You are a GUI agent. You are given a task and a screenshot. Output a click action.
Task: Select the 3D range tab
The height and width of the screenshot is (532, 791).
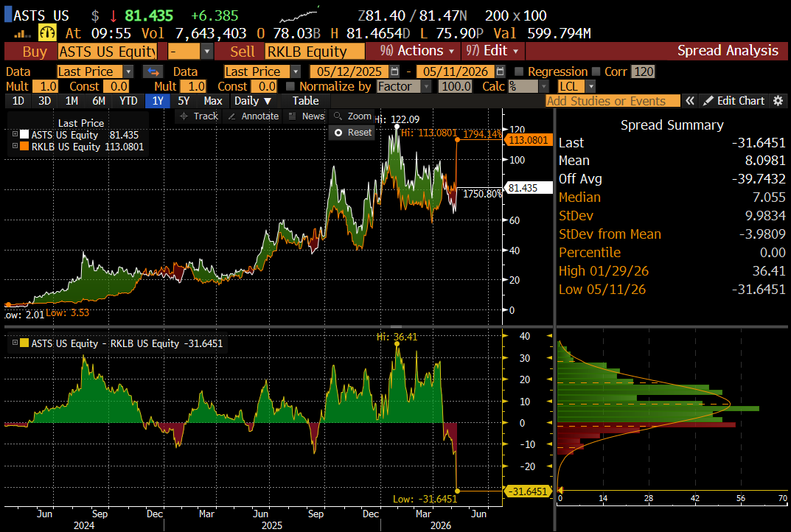coord(44,101)
